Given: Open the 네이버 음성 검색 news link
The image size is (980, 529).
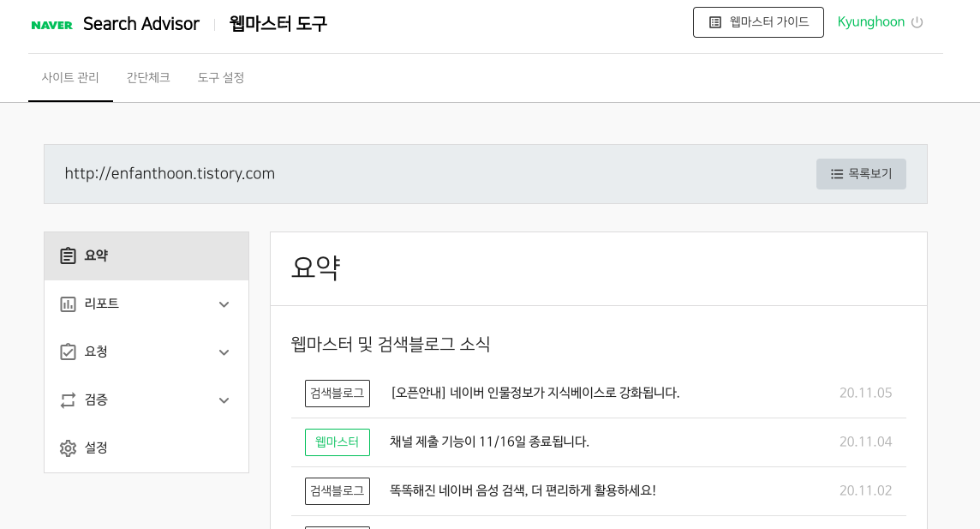Looking at the screenshot, I should [x=523, y=490].
